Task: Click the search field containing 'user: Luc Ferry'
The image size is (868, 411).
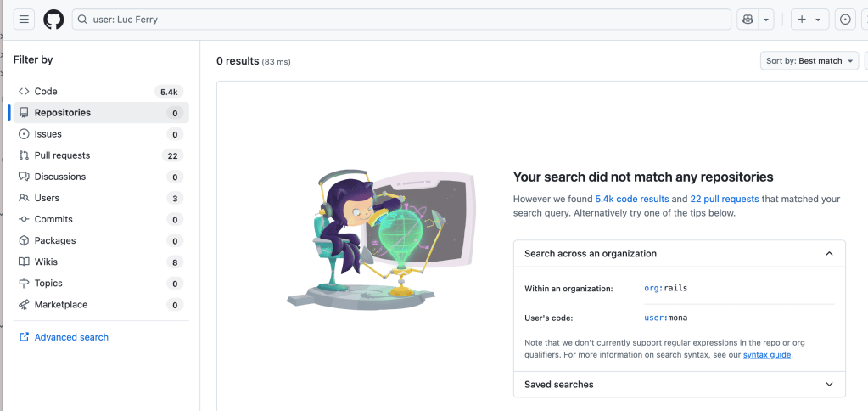Action: tap(407, 20)
